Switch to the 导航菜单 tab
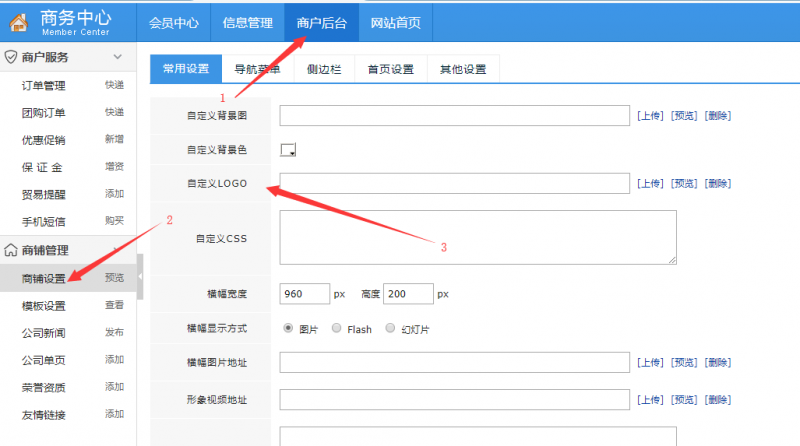Image resolution: width=800 pixels, height=446 pixels. pos(258,69)
